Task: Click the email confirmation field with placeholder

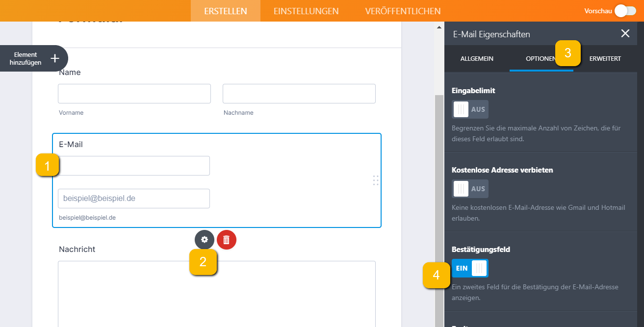Action: [134, 199]
